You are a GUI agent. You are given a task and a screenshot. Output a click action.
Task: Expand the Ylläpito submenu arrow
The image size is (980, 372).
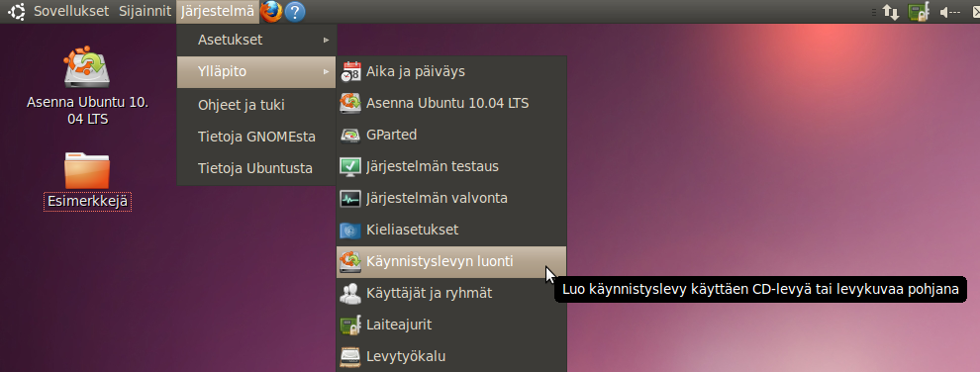point(327,72)
